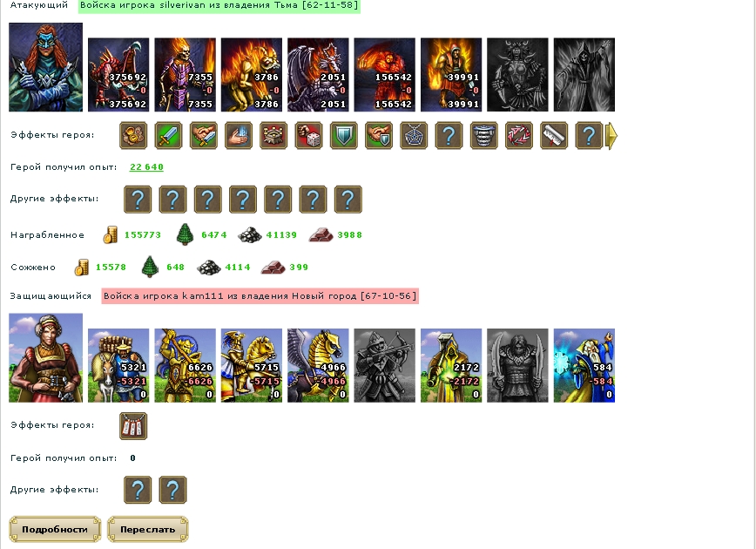
Task: Open the spider web effect icon
Action: pos(414,136)
